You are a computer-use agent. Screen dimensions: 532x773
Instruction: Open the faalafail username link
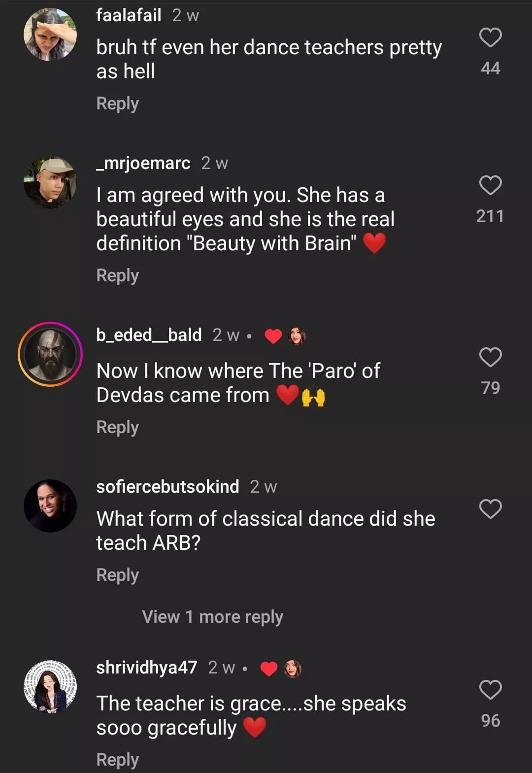pos(129,15)
